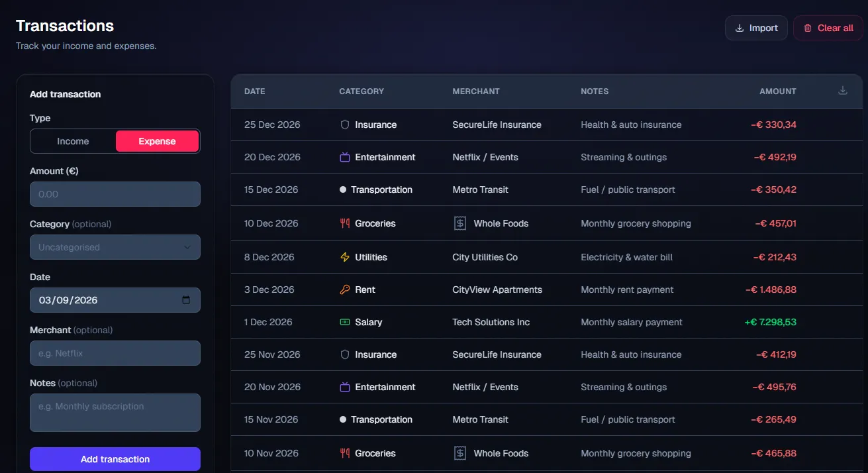This screenshot has width=868, height=473.
Task: Click fork icon in 10 Dec Groceries row
Action: click(344, 223)
